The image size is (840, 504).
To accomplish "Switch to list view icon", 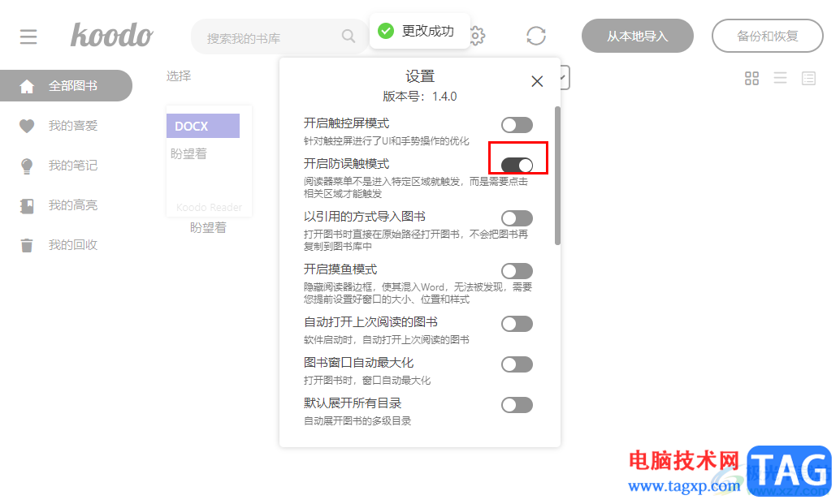I will [x=780, y=79].
